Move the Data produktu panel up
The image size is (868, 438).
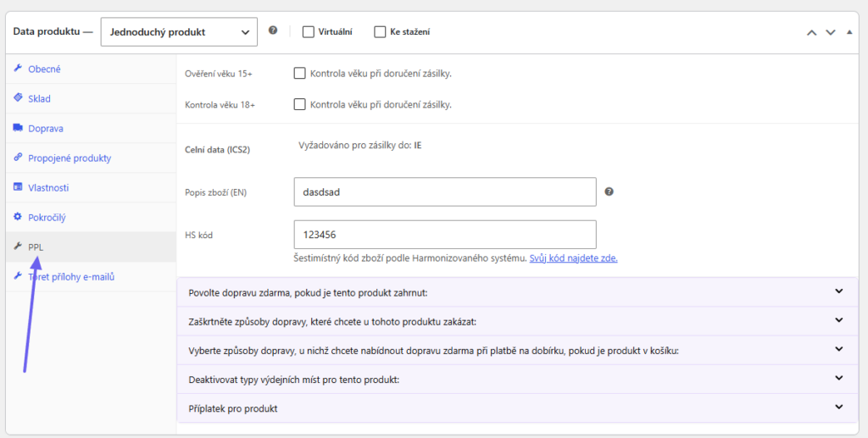[812, 32]
